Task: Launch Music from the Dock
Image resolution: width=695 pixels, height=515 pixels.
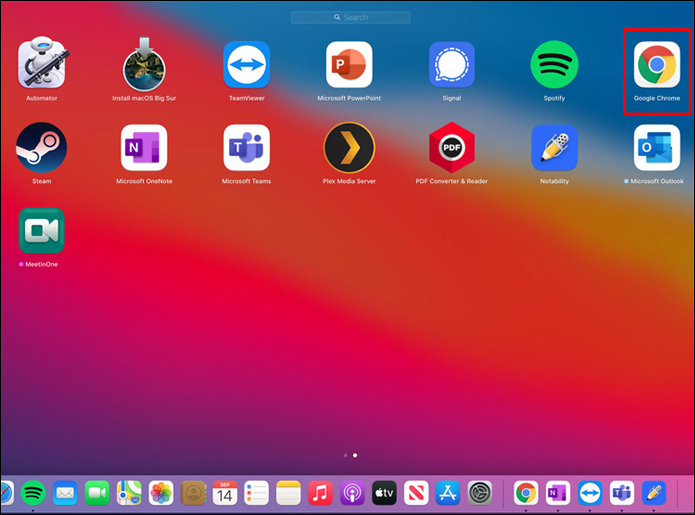Action: [x=320, y=492]
